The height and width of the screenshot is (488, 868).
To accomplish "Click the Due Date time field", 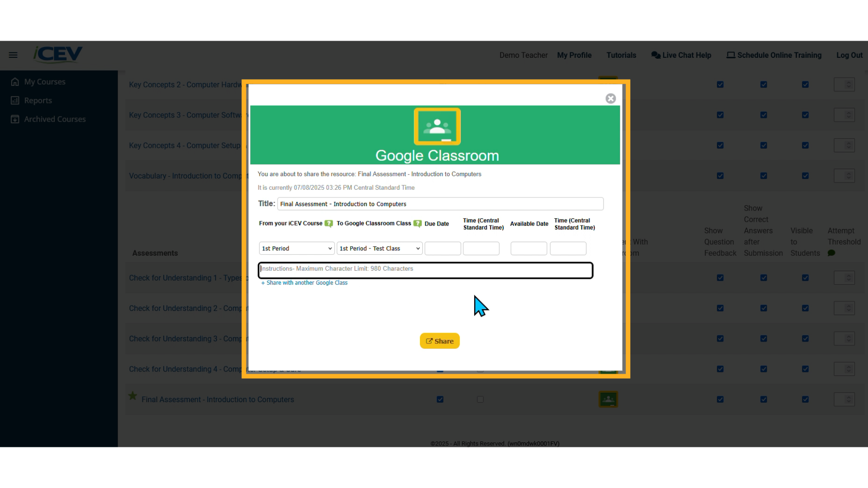I will (481, 249).
